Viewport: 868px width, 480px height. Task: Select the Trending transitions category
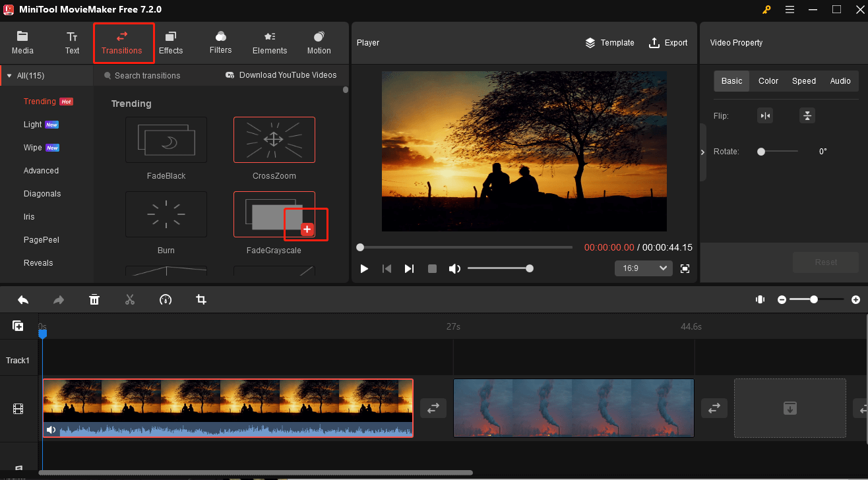[x=40, y=102]
